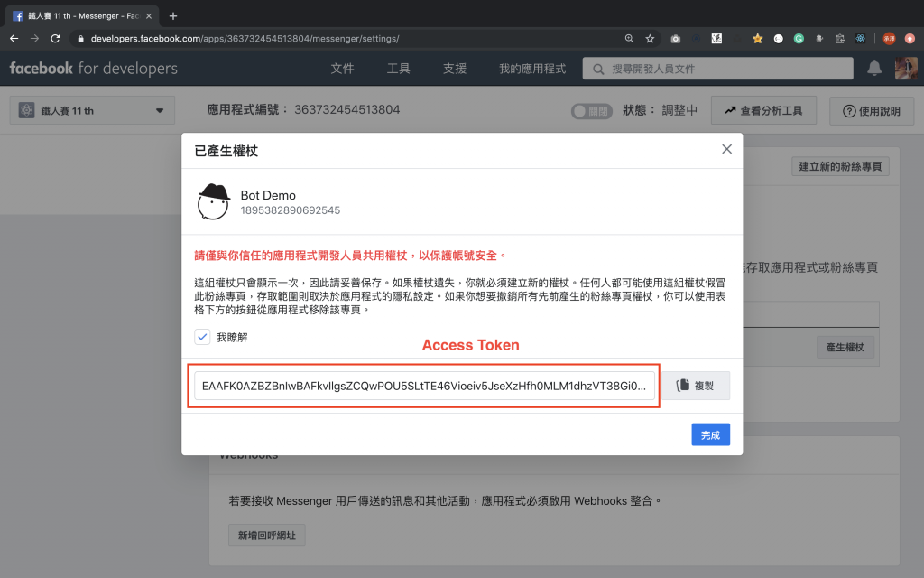Bookmark this page with the star icon
Screen dimensions: 924x578
tap(650, 38)
